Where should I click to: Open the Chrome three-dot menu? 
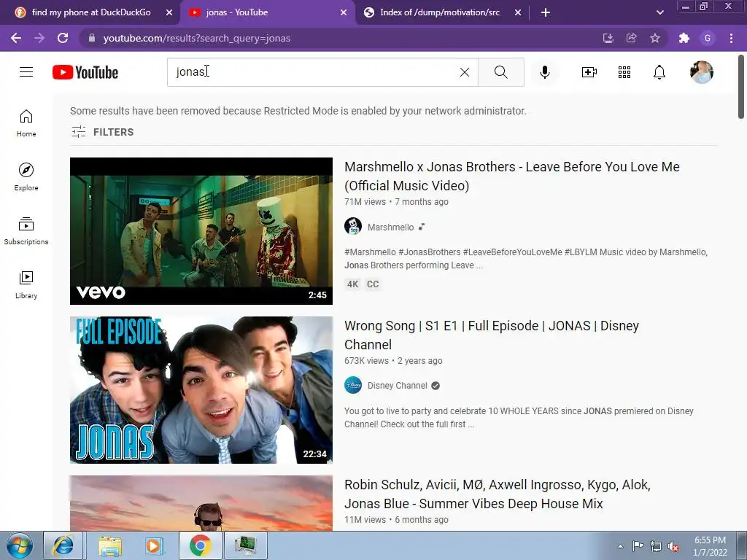pos(731,38)
